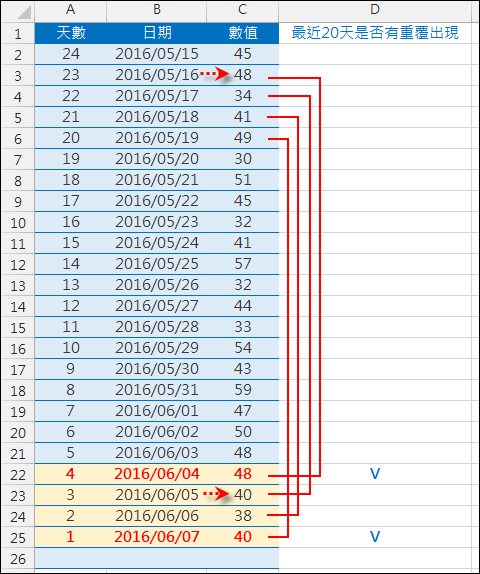Click value 48 in row 21
The image size is (480, 574).
tap(243, 453)
